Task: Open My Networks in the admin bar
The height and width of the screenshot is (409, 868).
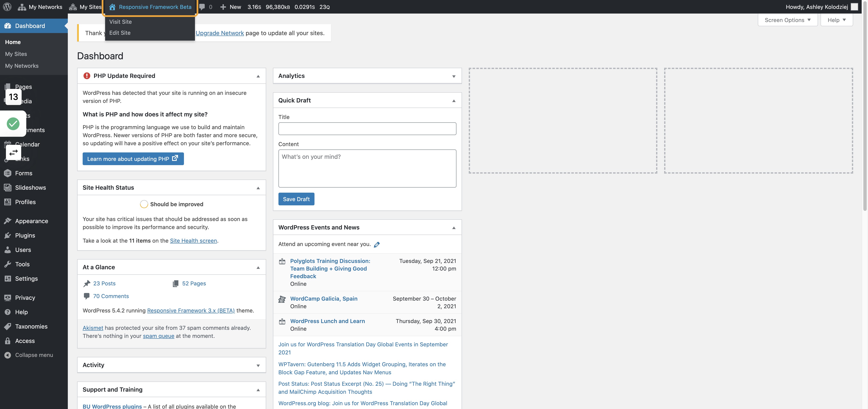Action: pyautogui.click(x=40, y=7)
